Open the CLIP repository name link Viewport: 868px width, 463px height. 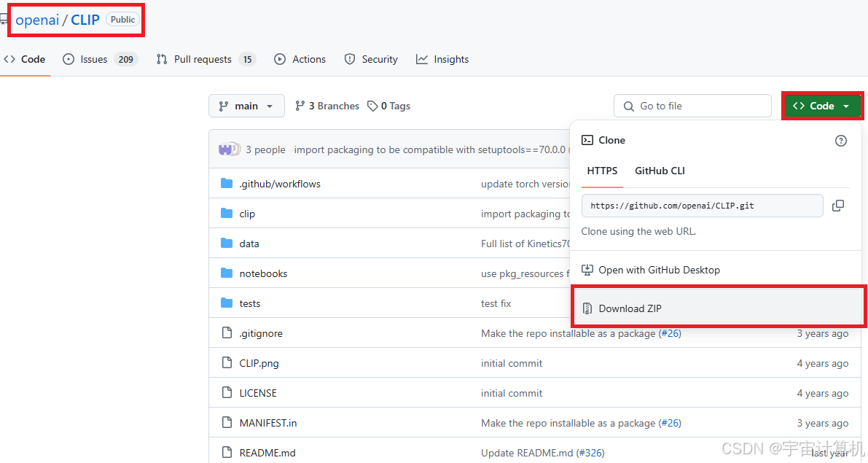point(85,20)
